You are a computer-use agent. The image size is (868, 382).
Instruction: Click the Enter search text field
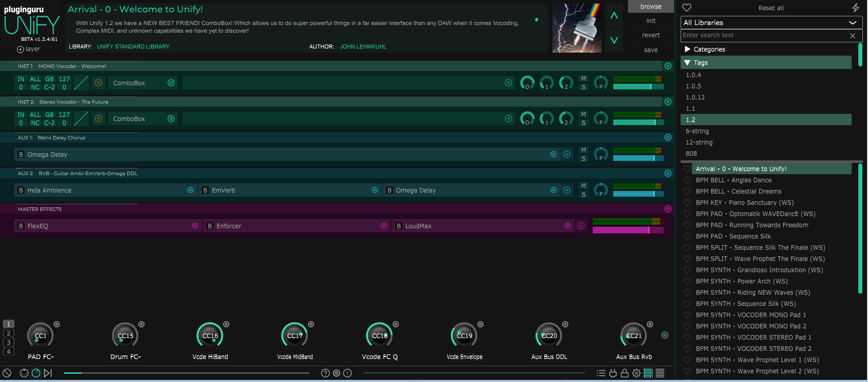coord(764,35)
